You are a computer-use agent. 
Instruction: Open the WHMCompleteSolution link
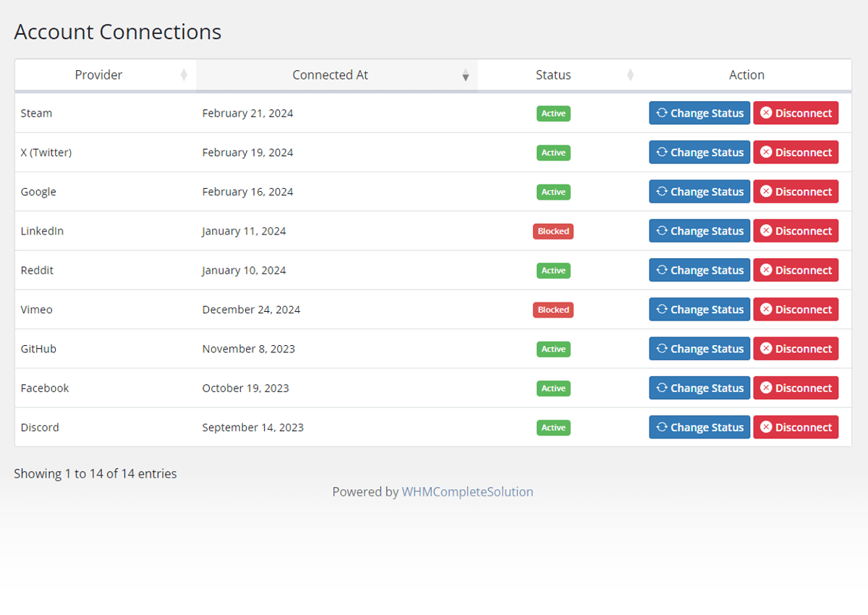point(467,492)
